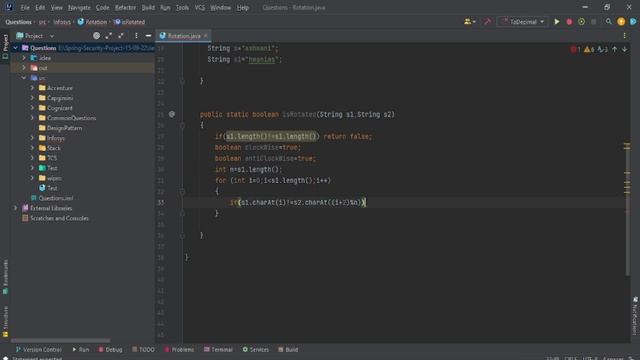Open the Debug tool window at bottom
Image resolution: width=640 pixels, height=360 pixels.
point(110,350)
